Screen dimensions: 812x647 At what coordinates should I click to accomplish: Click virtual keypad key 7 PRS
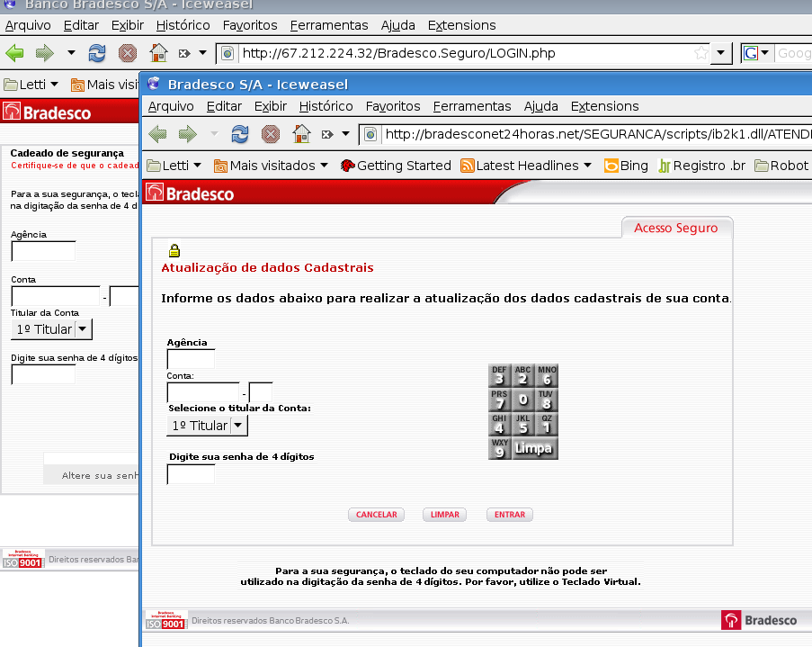[499, 400]
